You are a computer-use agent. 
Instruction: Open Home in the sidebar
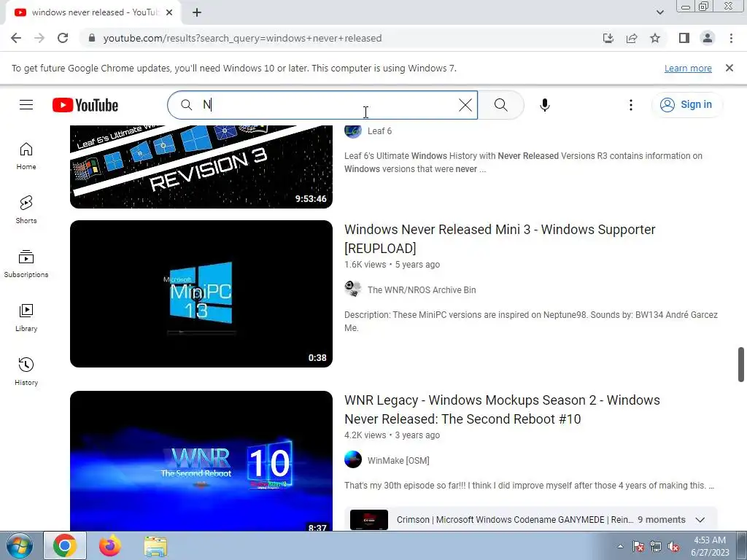pyautogui.click(x=26, y=156)
